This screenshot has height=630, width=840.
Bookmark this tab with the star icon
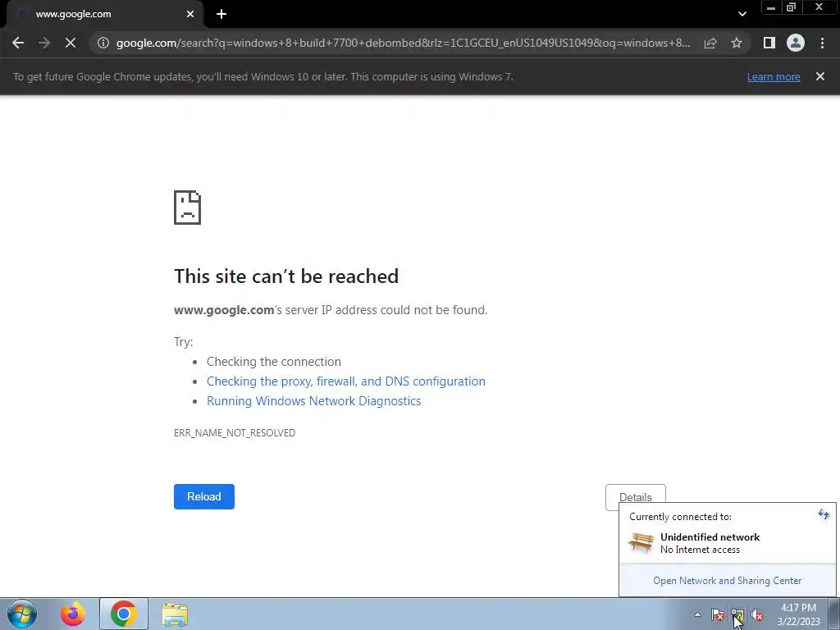click(x=737, y=43)
